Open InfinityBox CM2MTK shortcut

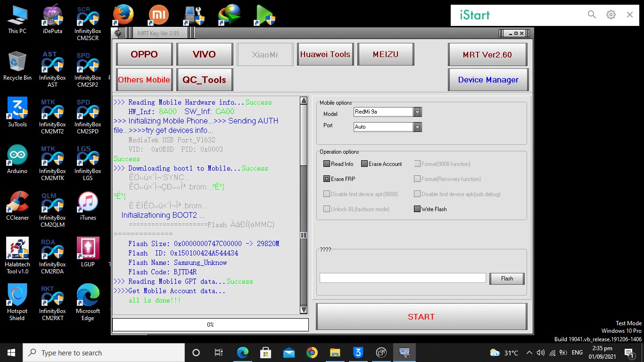click(x=52, y=162)
